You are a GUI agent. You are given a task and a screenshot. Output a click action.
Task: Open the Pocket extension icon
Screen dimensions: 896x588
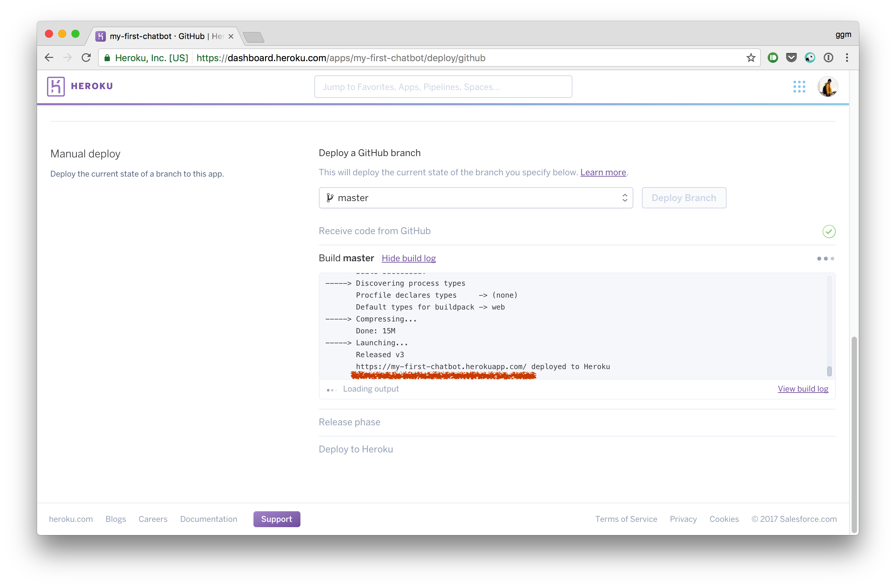pyautogui.click(x=791, y=58)
